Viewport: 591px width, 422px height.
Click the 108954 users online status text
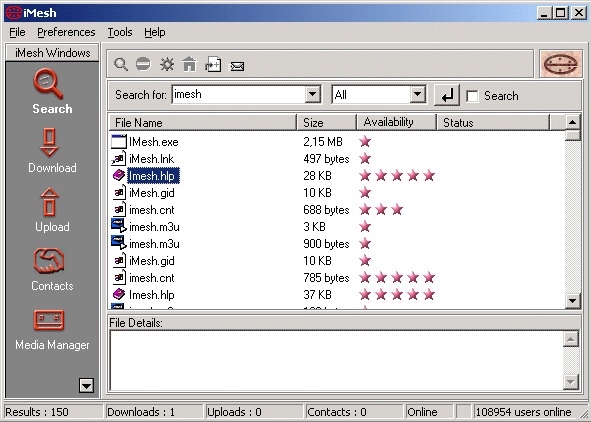524,412
